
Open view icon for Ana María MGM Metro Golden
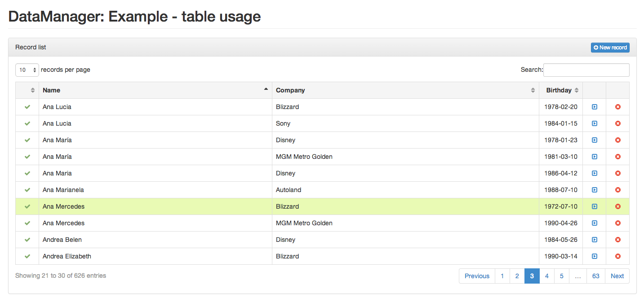tap(594, 157)
